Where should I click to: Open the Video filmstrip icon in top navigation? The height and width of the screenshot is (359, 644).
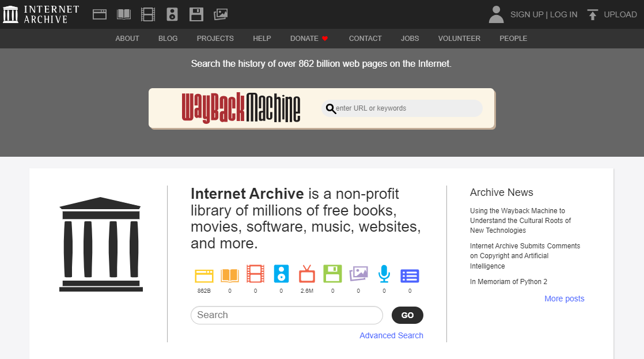(x=147, y=14)
